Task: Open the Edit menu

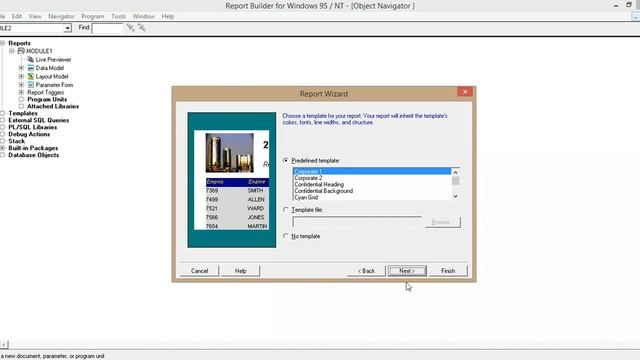Action: 17,16
